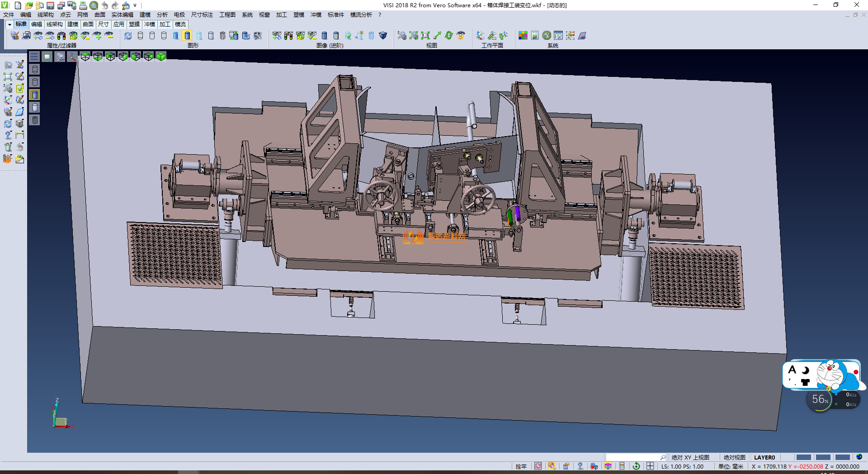Click the 单位: 毫米 units label
Image resolution: width=868 pixels, height=474 pixels.
pyautogui.click(x=731, y=466)
